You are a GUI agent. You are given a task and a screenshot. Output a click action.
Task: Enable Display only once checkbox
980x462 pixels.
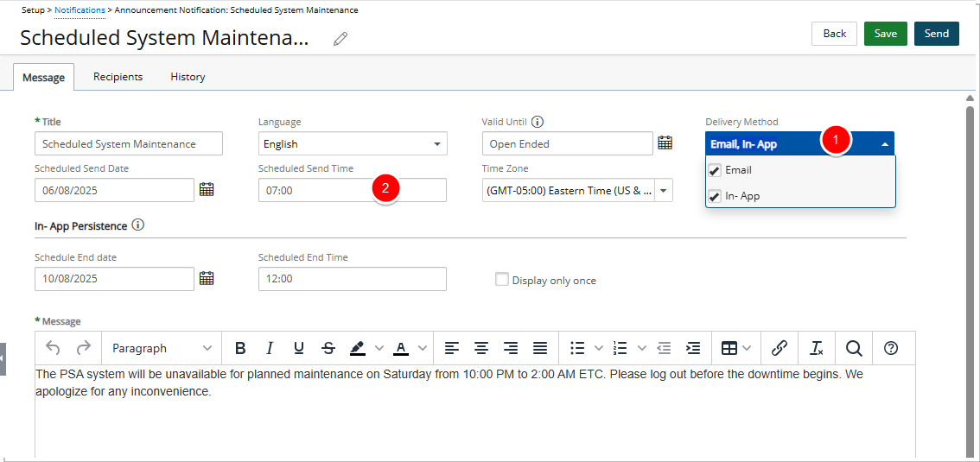pyautogui.click(x=501, y=280)
